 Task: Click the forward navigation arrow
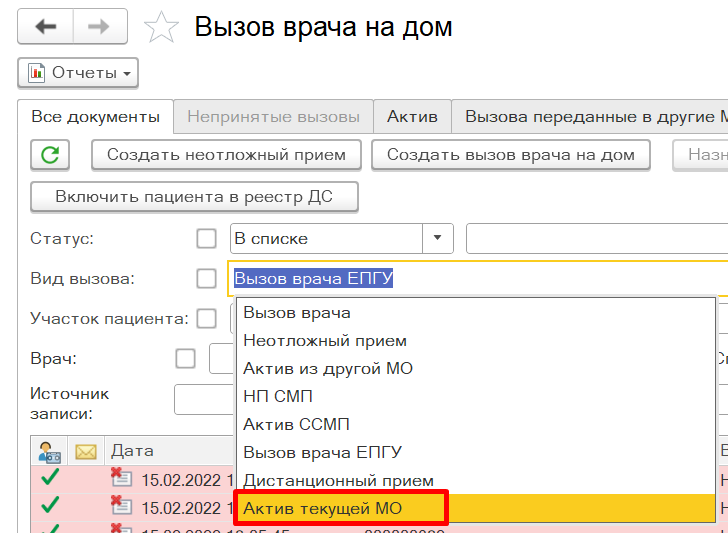pyautogui.click(x=99, y=27)
